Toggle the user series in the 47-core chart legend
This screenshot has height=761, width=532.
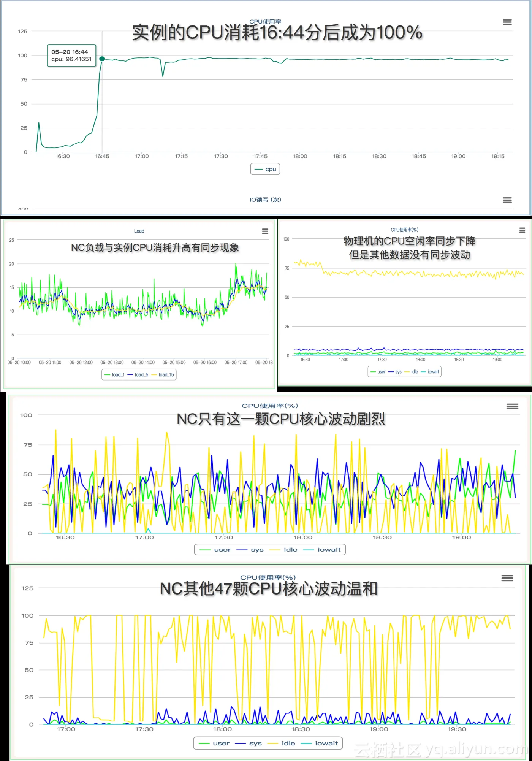point(214,743)
